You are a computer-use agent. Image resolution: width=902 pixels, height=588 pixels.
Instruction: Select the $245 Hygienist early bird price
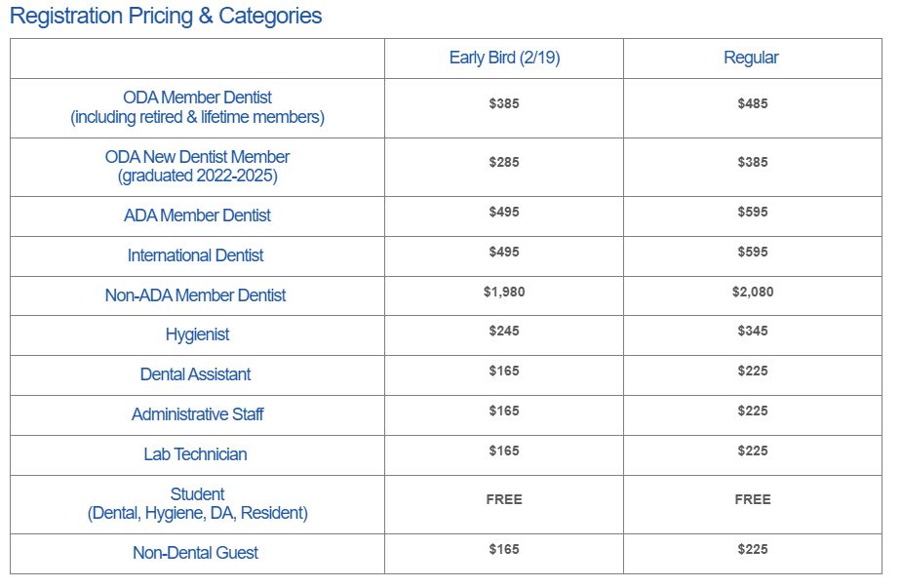504,331
